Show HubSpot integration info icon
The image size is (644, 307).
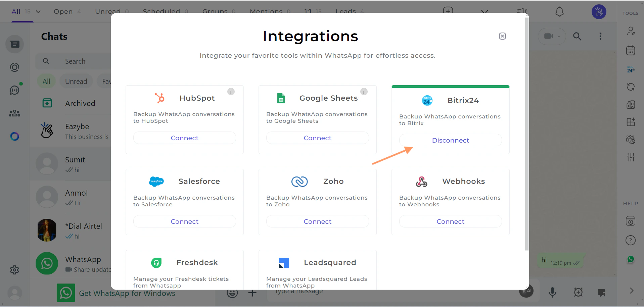point(231,92)
